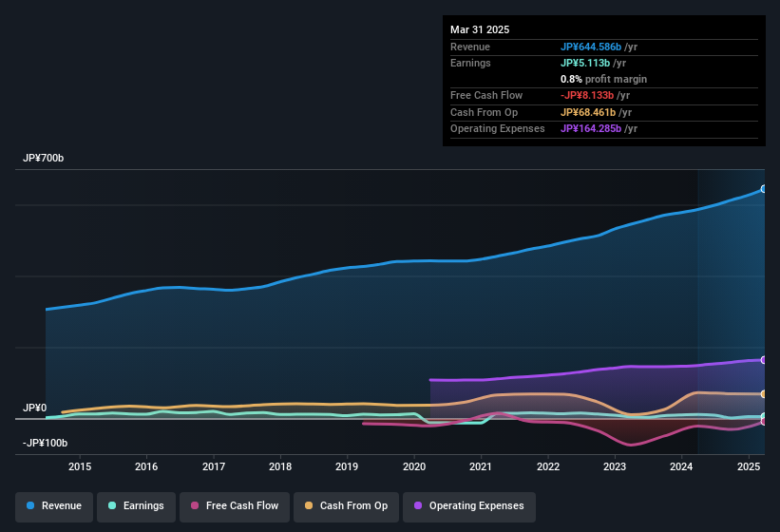Click the JP¥0 y-axis label
The height and width of the screenshot is (532, 780).
35,408
